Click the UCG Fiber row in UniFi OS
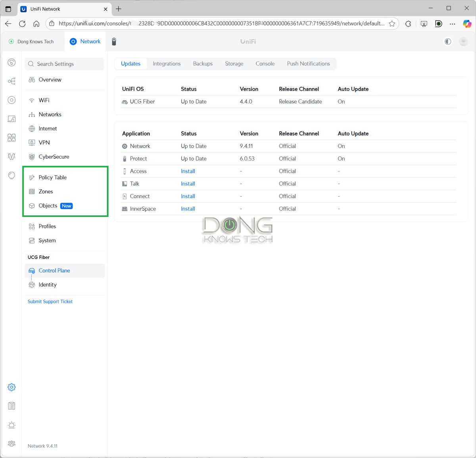 289,102
